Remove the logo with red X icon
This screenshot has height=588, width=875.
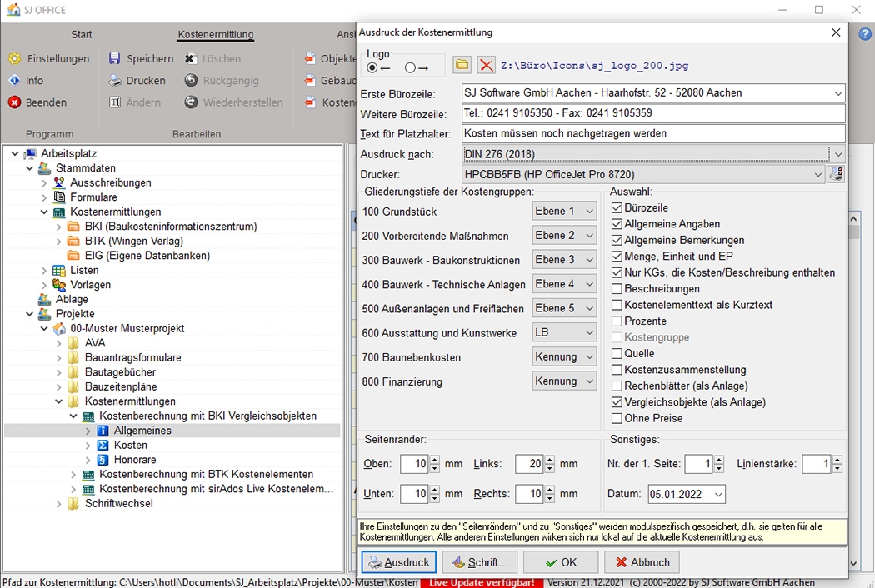(486, 65)
